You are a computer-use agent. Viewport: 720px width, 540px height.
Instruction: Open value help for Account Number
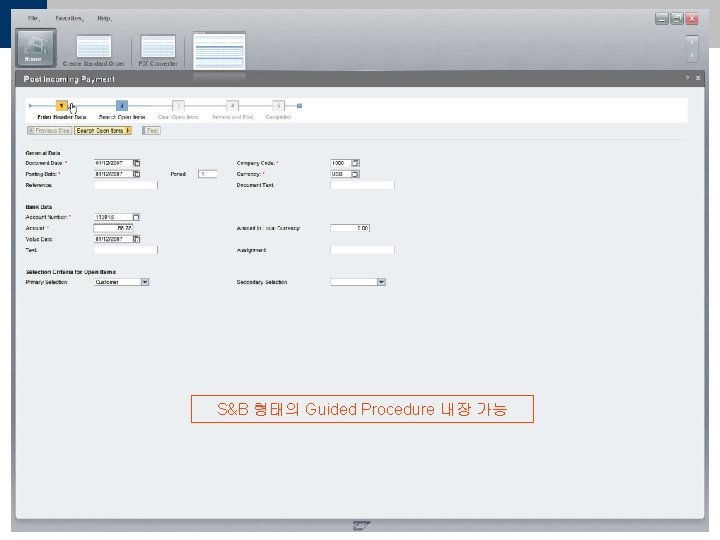click(136, 217)
